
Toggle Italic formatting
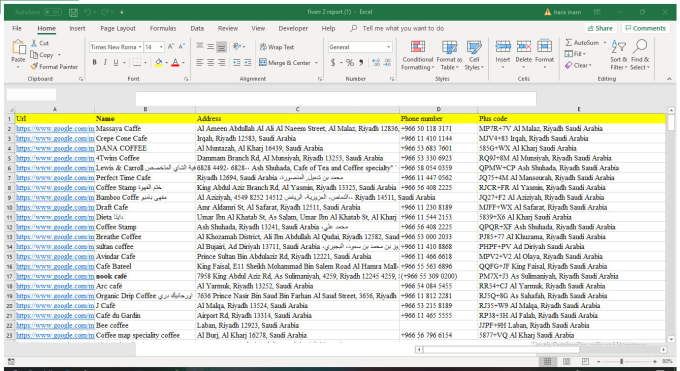pyautogui.click(x=105, y=62)
